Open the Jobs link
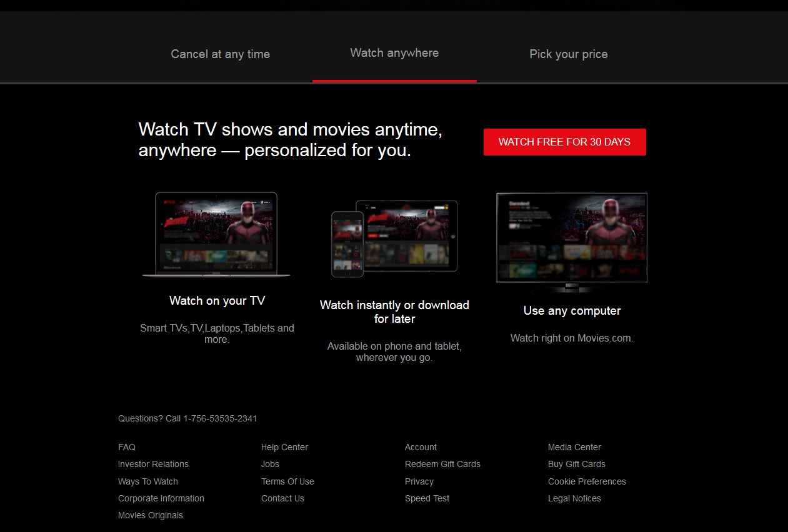 pos(270,464)
